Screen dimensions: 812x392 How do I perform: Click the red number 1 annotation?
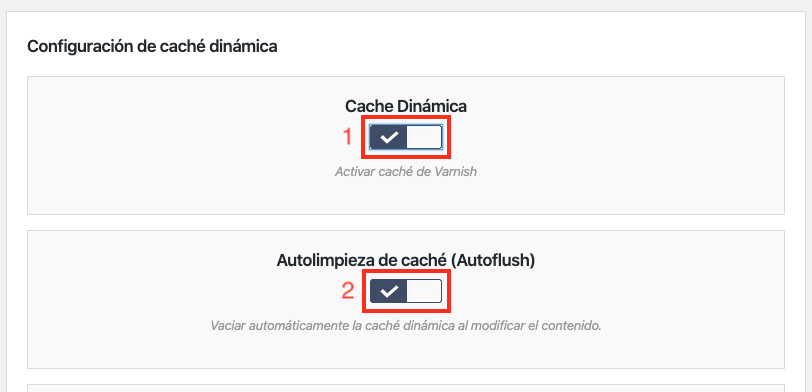[348, 137]
